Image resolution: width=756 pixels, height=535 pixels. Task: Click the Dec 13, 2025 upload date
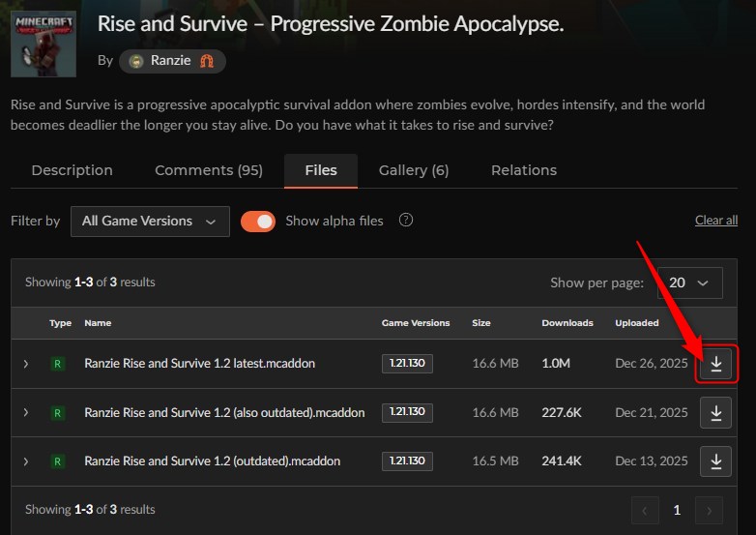pyautogui.click(x=652, y=461)
